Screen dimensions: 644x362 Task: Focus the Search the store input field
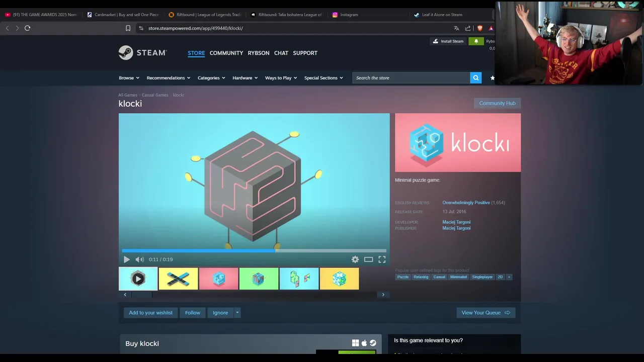click(411, 78)
